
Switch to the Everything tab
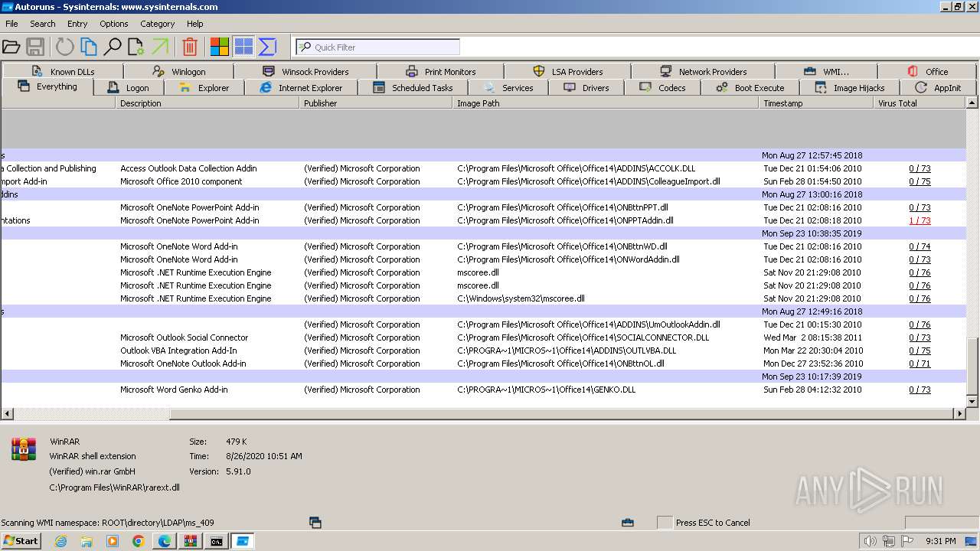(47, 86)
